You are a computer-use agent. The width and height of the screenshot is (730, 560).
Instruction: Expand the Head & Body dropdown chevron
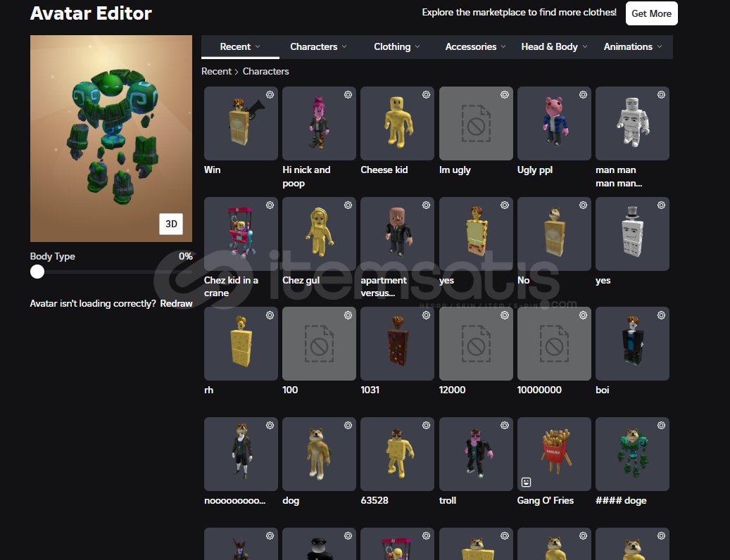point(585,47)
